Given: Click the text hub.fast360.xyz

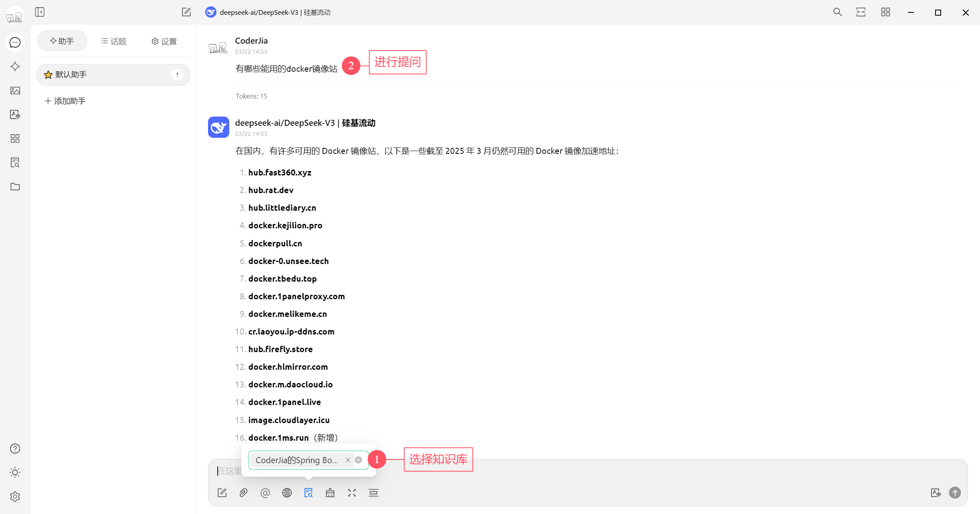Looking at the screenshot, I should click(280, 173).
